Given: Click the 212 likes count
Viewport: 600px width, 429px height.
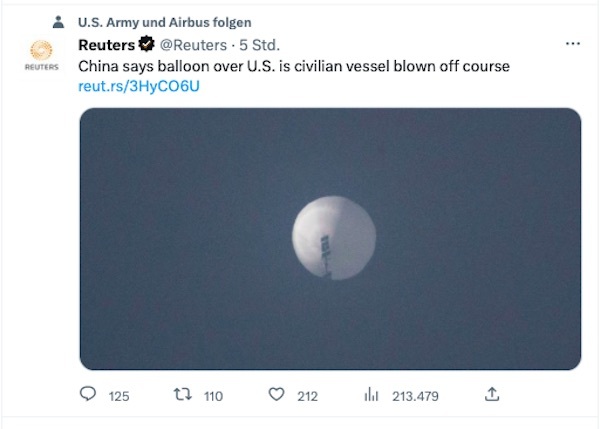Looking at the screenshot, I should [x=308, y=396].
